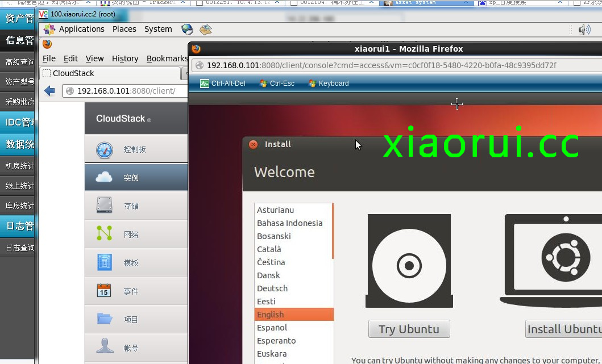Close the Ubuntu Install dialog
Image resolution: width=602 pixels, height=364 pixels.
[253, 144]
